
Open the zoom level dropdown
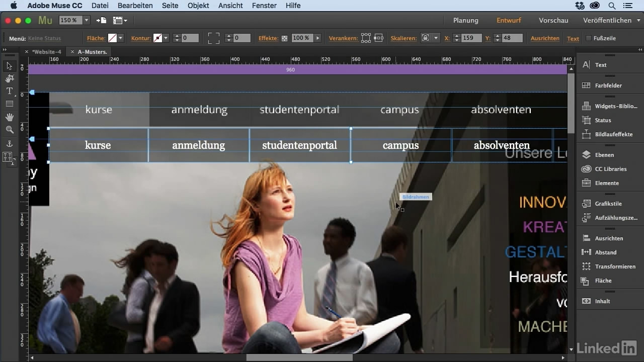click(x=87, y=21)
